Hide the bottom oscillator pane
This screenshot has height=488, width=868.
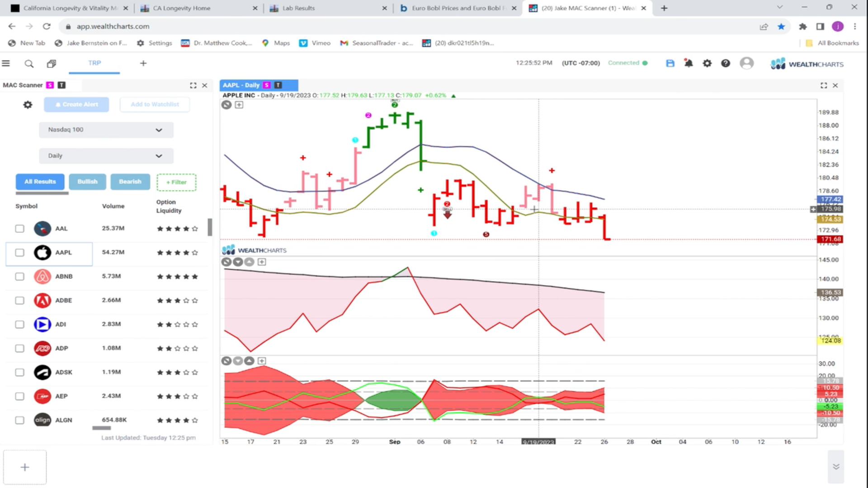tap(226, 361)
